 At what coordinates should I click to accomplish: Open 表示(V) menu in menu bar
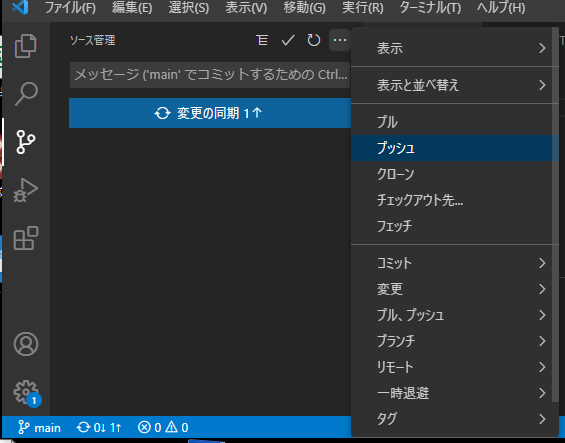click(246, 8)
